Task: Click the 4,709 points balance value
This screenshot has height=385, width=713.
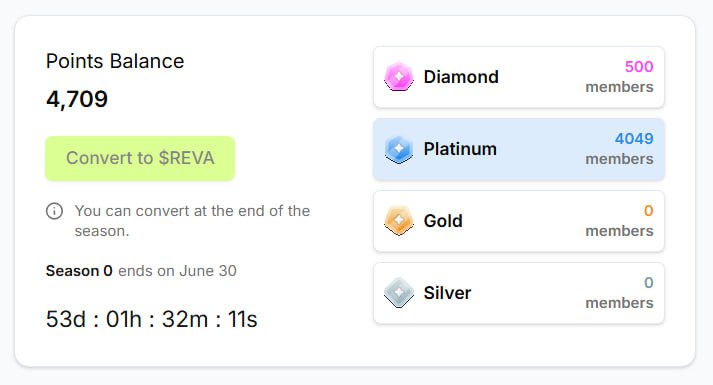Action: (x=77, y=99)
